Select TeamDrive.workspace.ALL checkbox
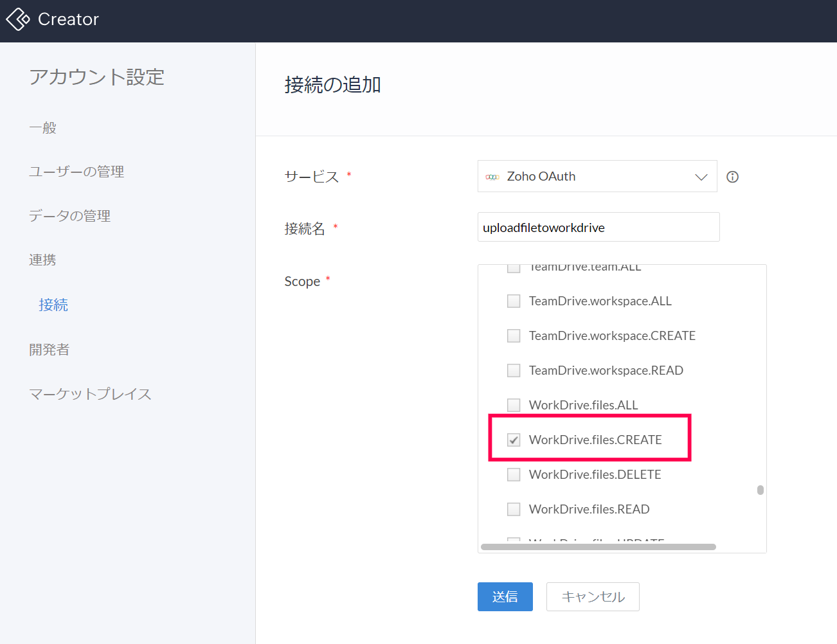This screenshot has height=644, width=837. click(514, 301)
